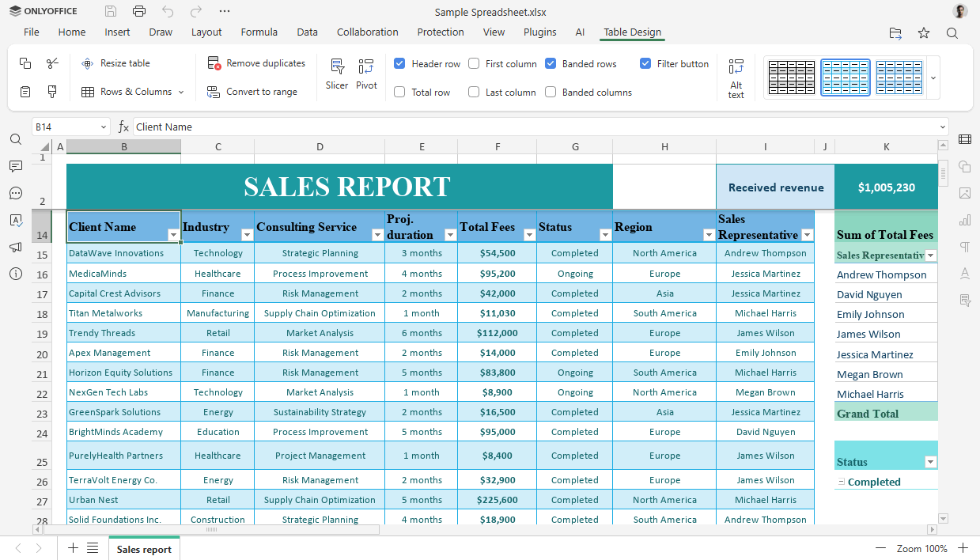Open the Sales Representative filter dropdown
Viewport: 980px width, 560px height.
(807, 235)
